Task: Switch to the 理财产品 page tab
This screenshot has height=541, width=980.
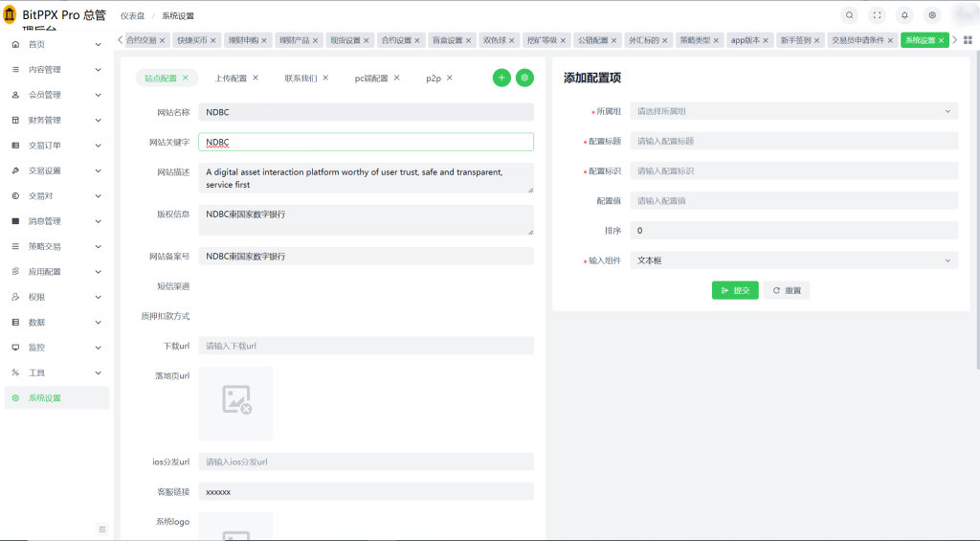Action: (x=295, y=40)
